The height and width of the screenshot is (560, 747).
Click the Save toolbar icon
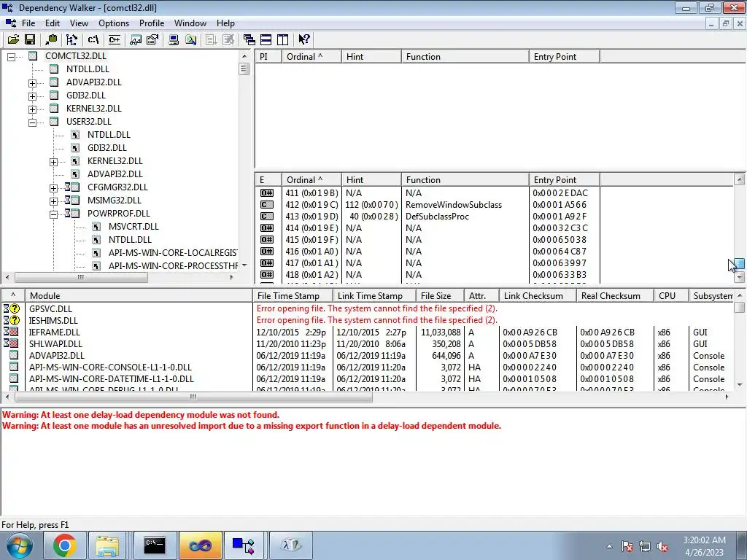29,39
